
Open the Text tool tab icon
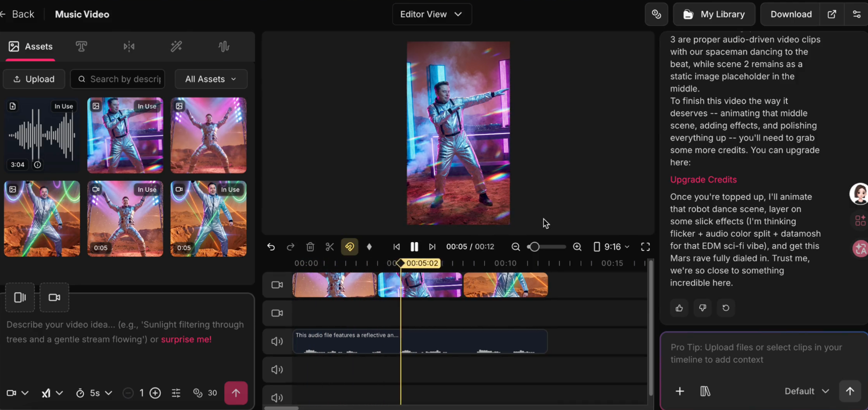point(81,47)
